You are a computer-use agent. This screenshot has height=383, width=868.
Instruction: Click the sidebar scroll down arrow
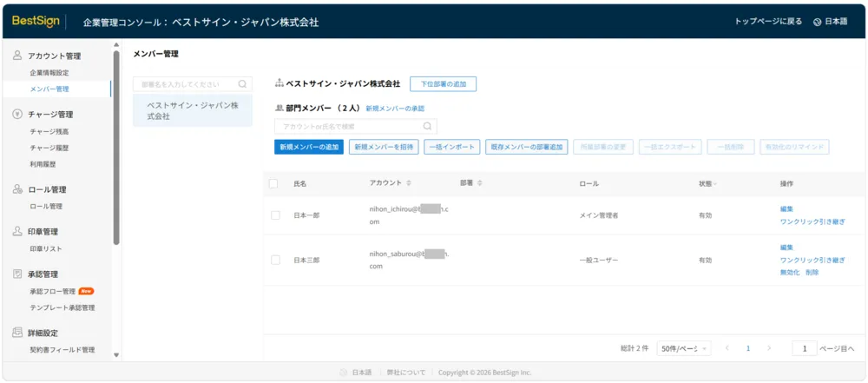(x=116, y=355)
